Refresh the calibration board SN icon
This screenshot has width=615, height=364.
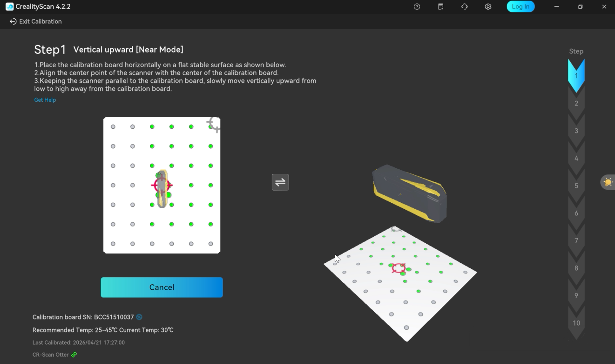click(139, 317)
